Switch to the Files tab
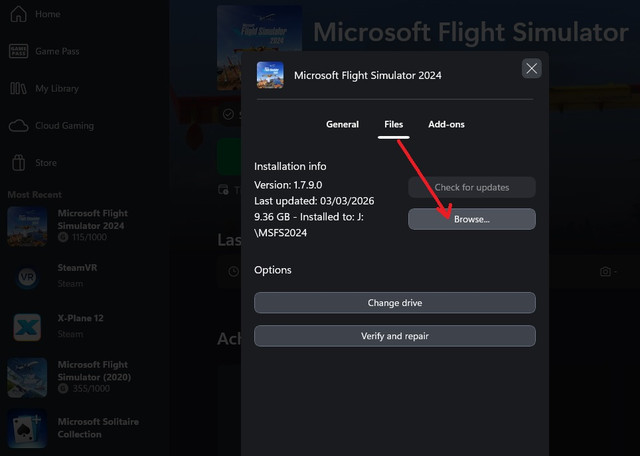The height and width of the screenshot is (456, 640). coord(393,124)
